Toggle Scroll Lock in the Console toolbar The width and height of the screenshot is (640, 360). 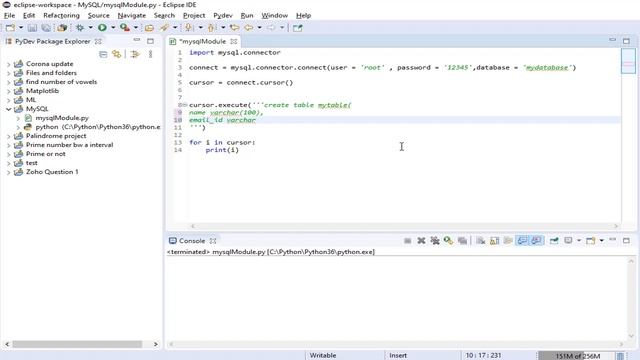(x=494, y=241)
